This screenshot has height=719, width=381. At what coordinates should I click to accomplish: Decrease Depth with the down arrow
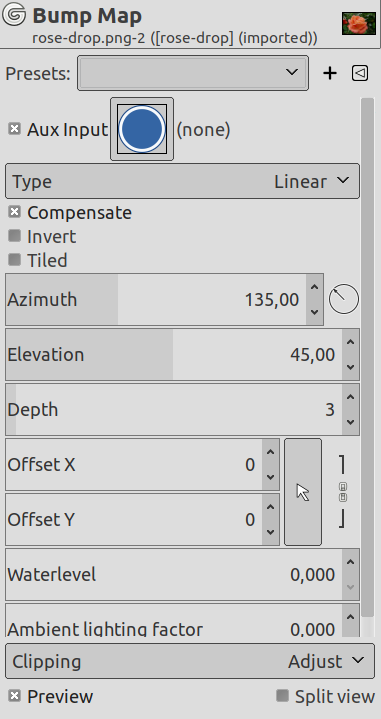point(351,422)
